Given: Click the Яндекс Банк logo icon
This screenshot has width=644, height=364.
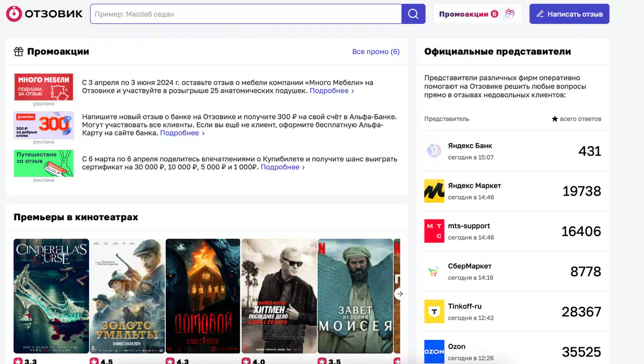Looking at the screenshot, I should tap(434, 151).
